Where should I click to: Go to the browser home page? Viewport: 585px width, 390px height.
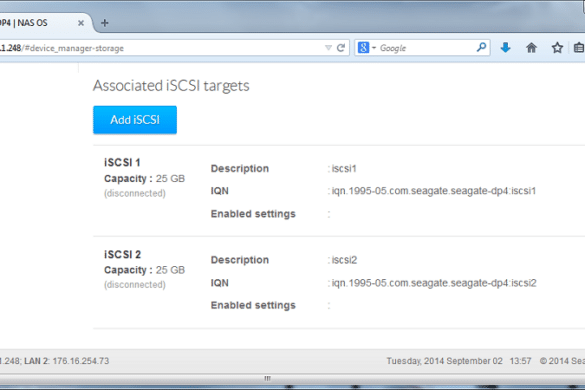coord(531,47)
